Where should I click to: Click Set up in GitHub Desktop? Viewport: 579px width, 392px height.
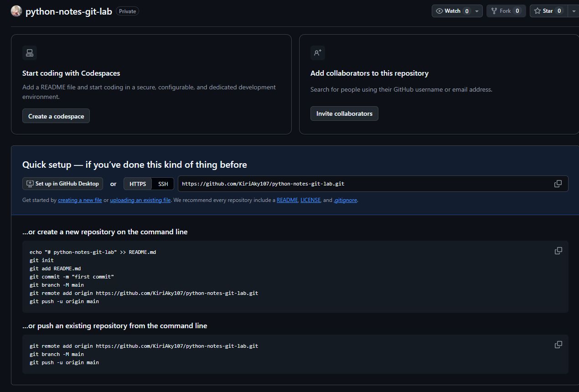point(63,184)
